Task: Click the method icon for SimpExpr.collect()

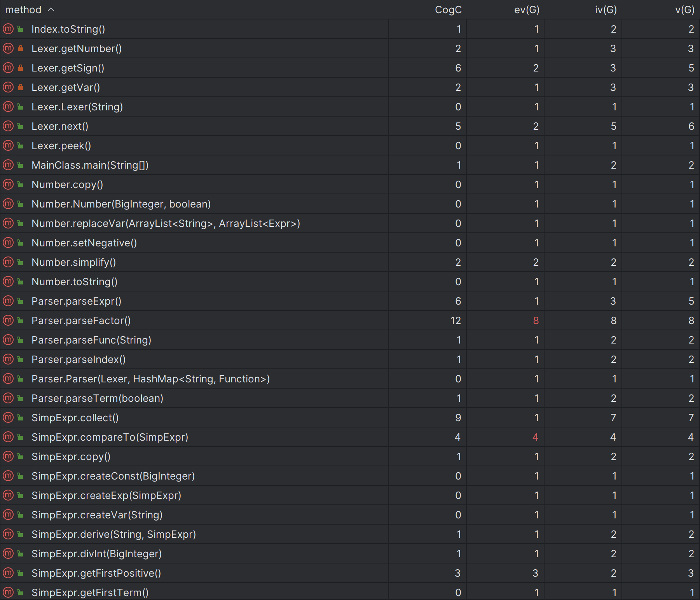Action: (8, 417)
